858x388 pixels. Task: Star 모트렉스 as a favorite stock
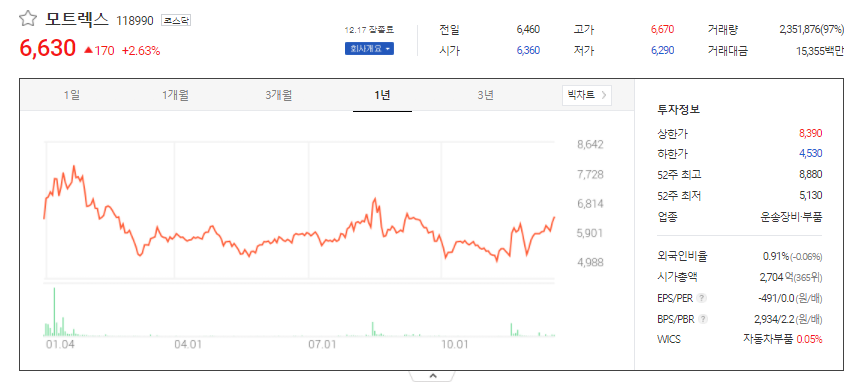click(x=27, y=19)
